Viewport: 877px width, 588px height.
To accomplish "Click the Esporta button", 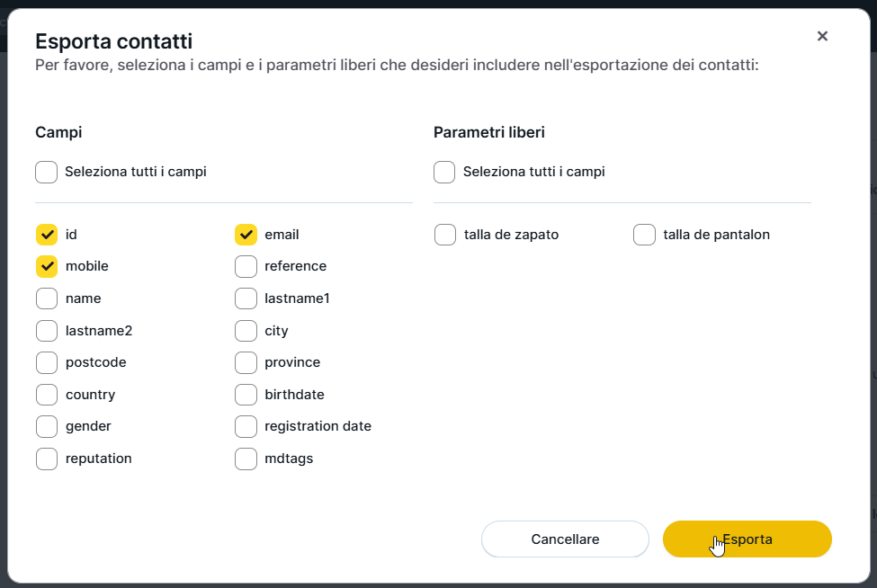I will tap(747, 539).
